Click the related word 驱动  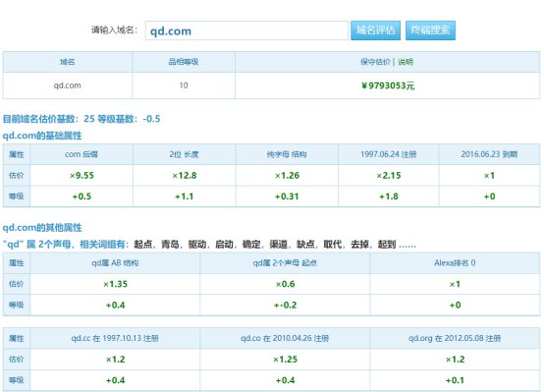click(x=197, y=245)
